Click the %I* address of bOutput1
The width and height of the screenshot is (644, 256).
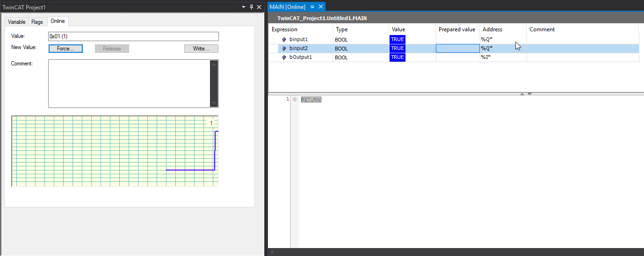coord(486,57)
